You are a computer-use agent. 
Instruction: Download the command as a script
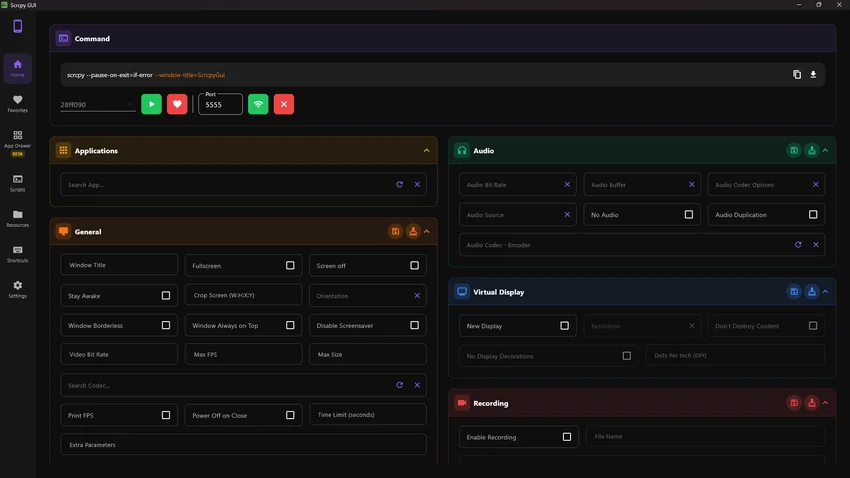[813, 75]
